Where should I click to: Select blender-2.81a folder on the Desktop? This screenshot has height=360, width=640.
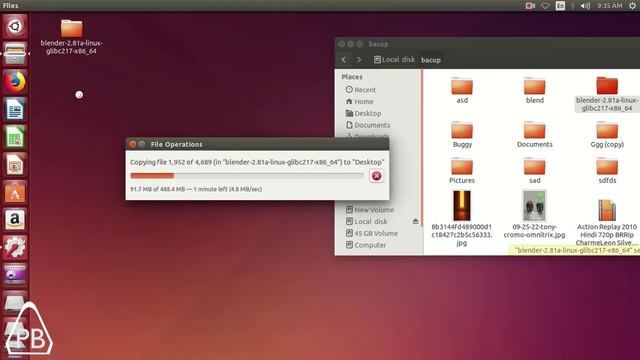click(x=71, y=37)
